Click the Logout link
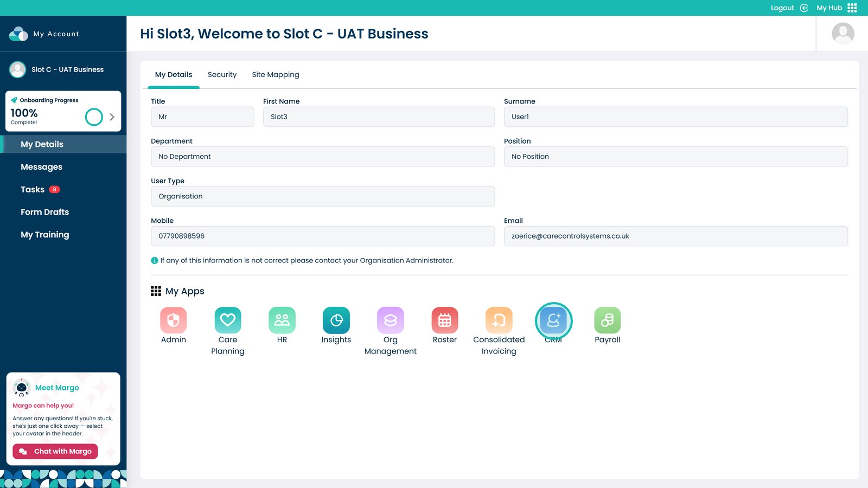 tap(782, 8)
